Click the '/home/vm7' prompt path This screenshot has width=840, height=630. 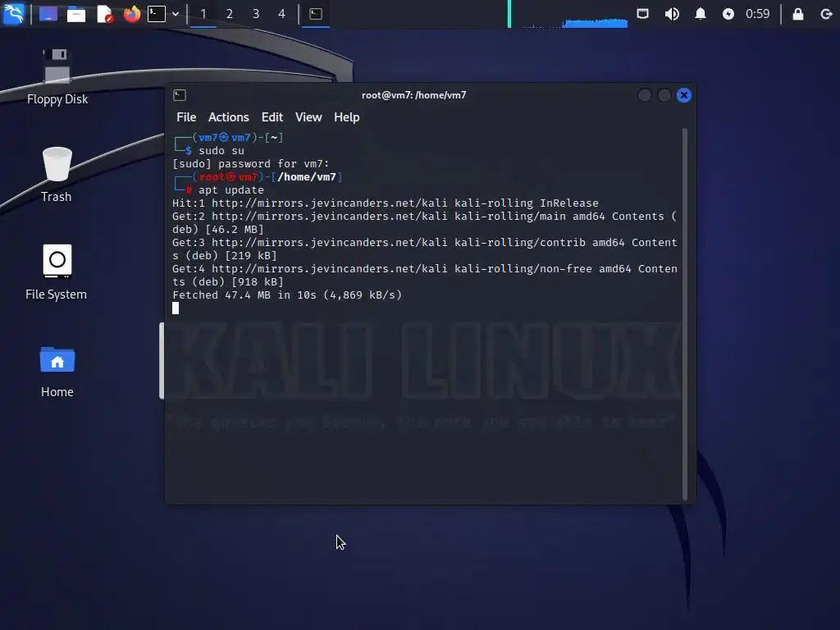[307, 177]
